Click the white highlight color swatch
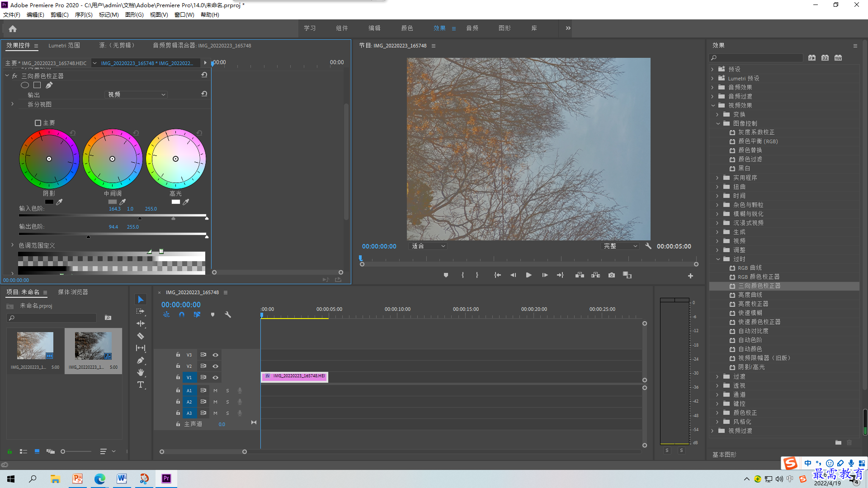868x488 pixels. (176, 202)
